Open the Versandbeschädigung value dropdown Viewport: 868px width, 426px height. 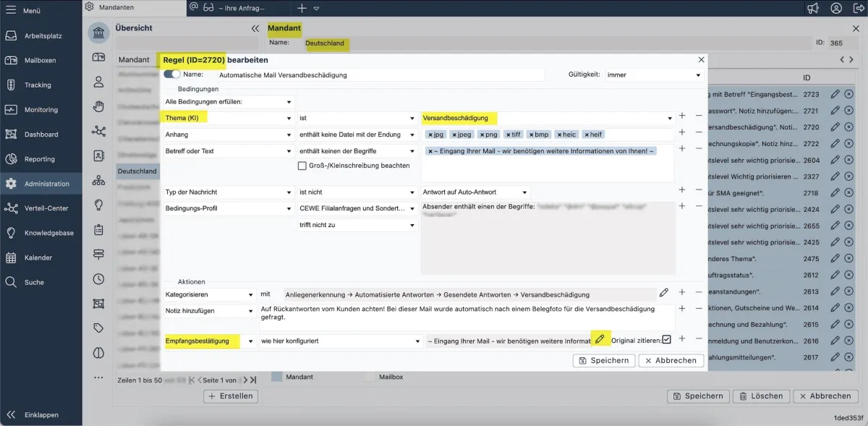[548, 118]
